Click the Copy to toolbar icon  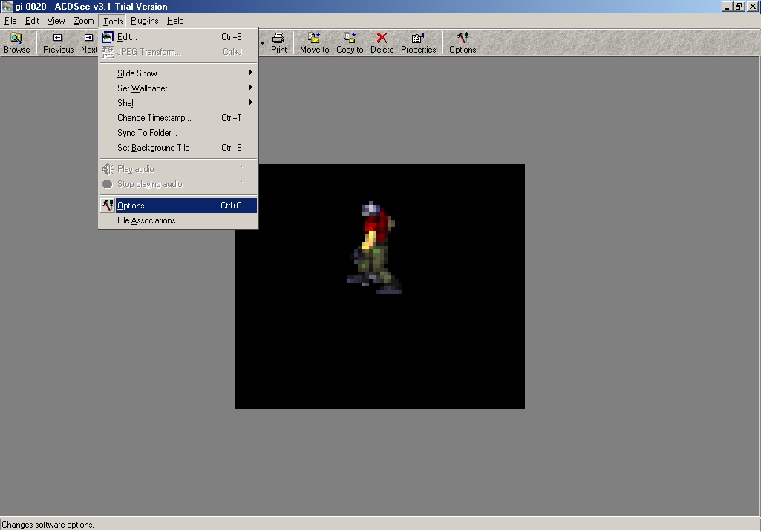point(350,43)
